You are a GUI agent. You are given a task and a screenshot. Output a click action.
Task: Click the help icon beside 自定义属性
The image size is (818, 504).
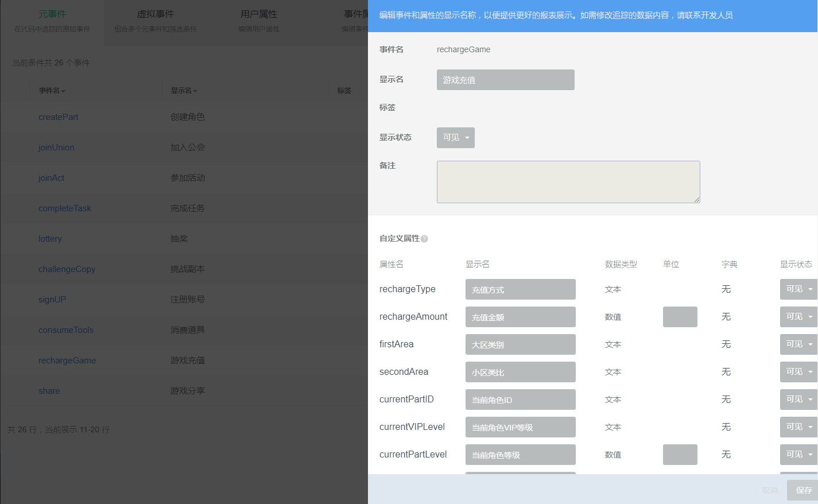[424, 239]
